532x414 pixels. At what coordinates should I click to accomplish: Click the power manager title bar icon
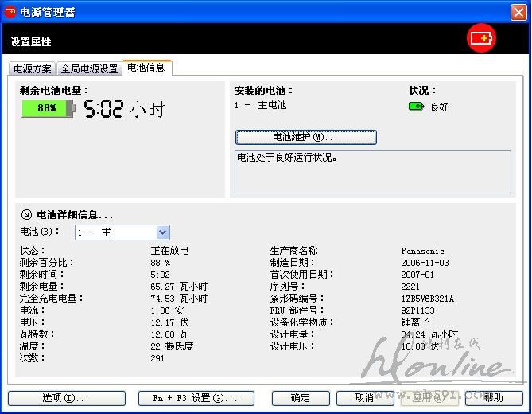point(10,12)
